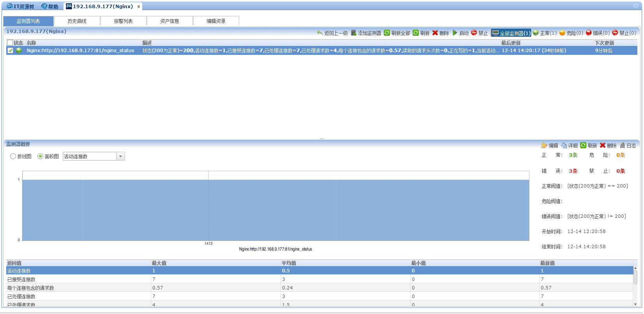Image resolution: width=644 pixels, height=314 pixels.
Task: Click the 错误 3条 count
Action: tap(573, 171)
